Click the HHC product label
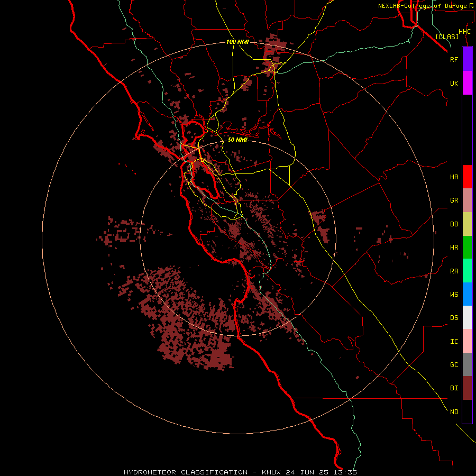Viewport: 476px width, 476px height. click(464, 32)
